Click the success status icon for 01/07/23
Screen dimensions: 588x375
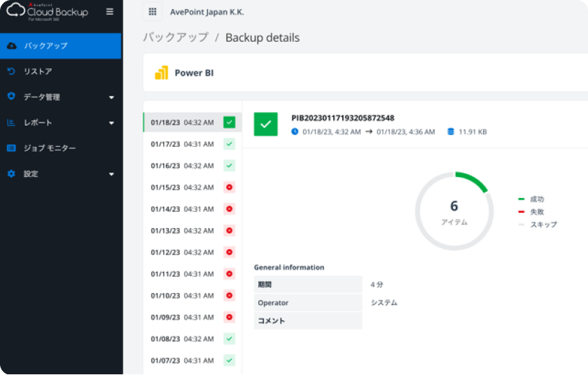pyautogui.click(x=229, y=360)
